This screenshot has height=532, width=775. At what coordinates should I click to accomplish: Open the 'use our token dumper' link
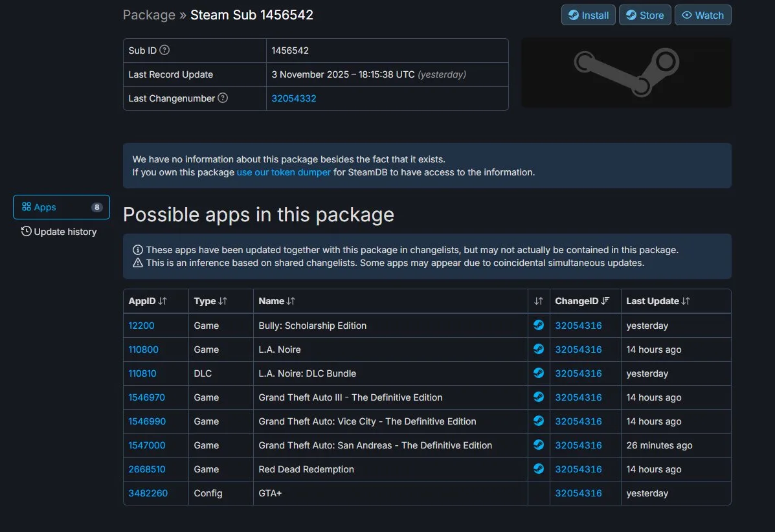(x=284, y=172)
